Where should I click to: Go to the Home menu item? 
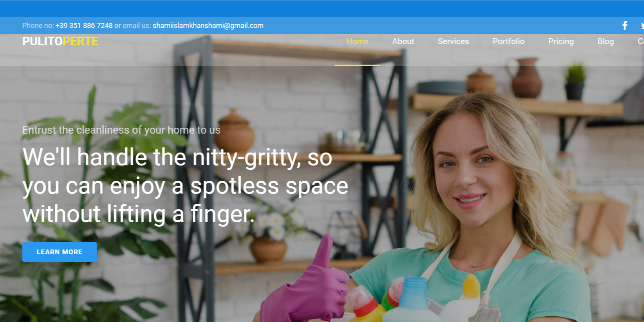click(x=357, y=41)
